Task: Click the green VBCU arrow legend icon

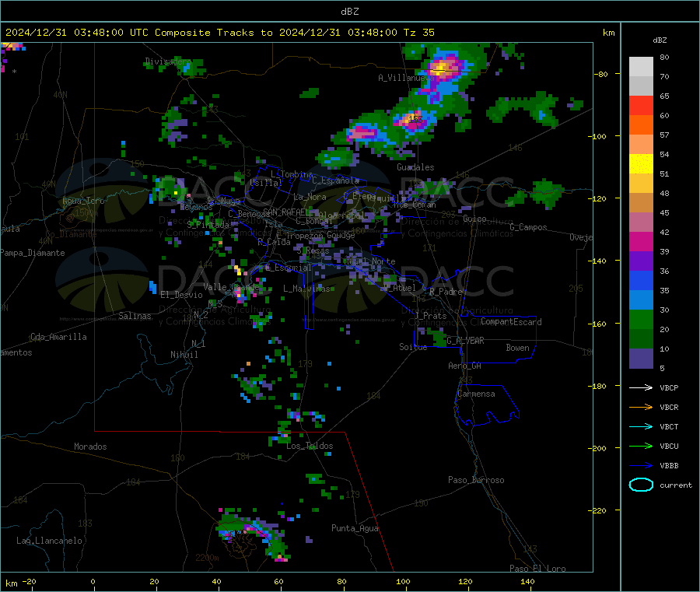Action: tap(641, 446)
